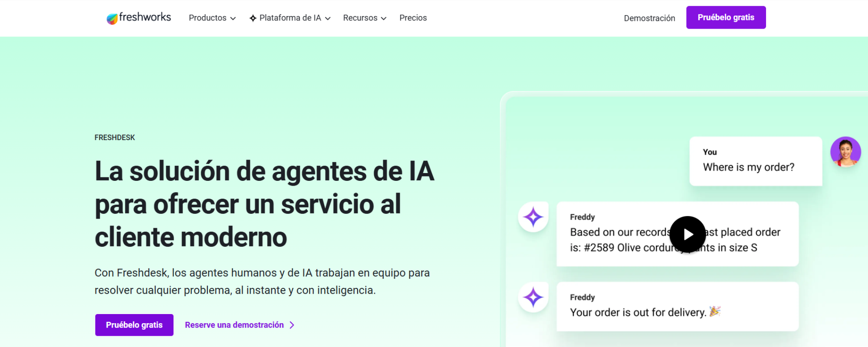Screen dimensions: 868x347
Task: Click the headline 'La solución de agentes de IA'
Action: (264, 204)
